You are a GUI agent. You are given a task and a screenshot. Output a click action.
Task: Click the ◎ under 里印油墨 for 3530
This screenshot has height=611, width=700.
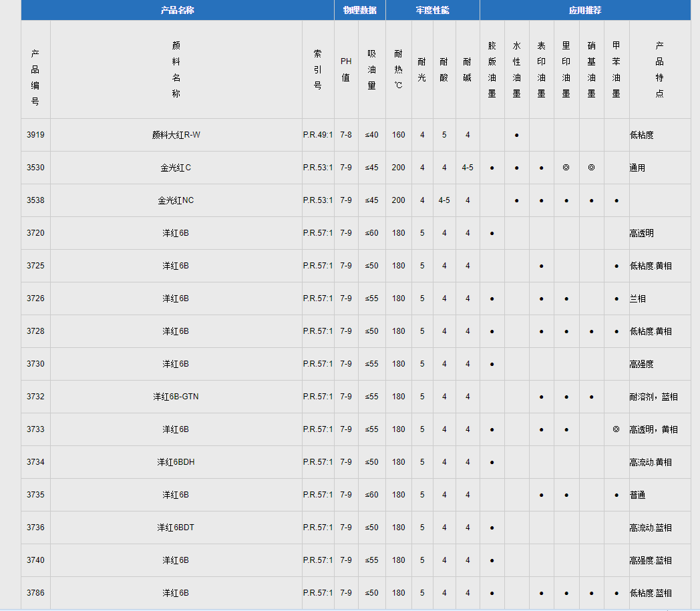tap(566, 168)
